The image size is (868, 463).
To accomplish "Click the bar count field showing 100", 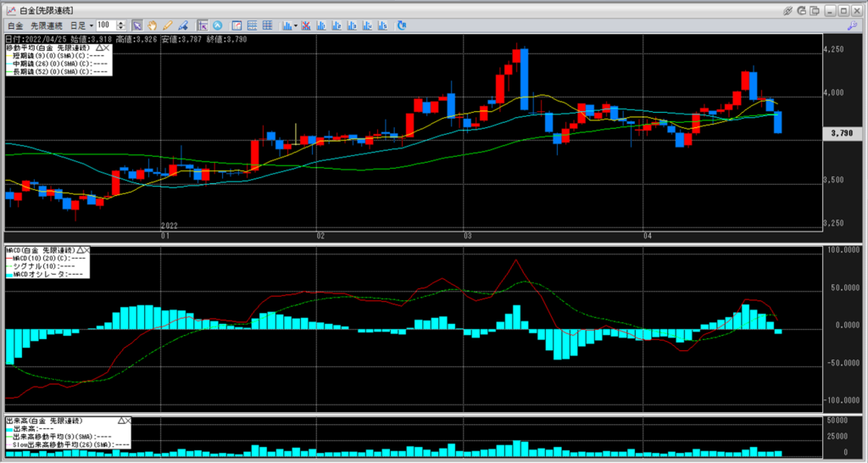I will pos(106,25).
